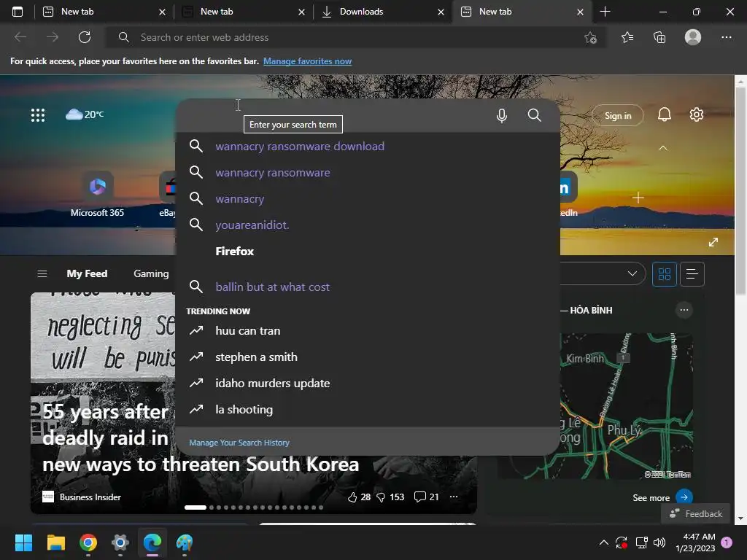Open Microsoft 365 quick link
Viewport: 747px width, 560px height.
pyautogui.click(x=97, y=194)
